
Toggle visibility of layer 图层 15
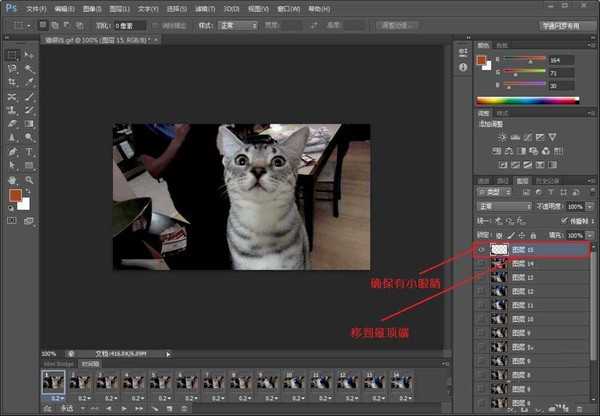click(x=481, y=250)
